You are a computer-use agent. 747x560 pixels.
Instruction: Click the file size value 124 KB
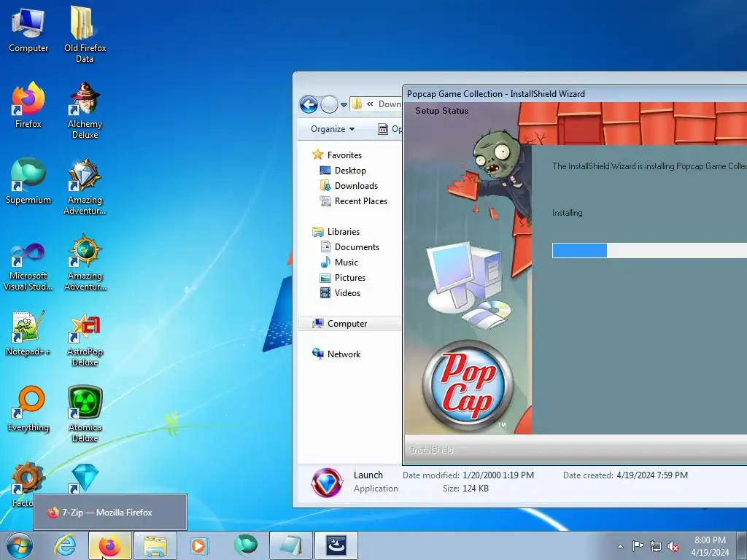(x=476, y=488)
